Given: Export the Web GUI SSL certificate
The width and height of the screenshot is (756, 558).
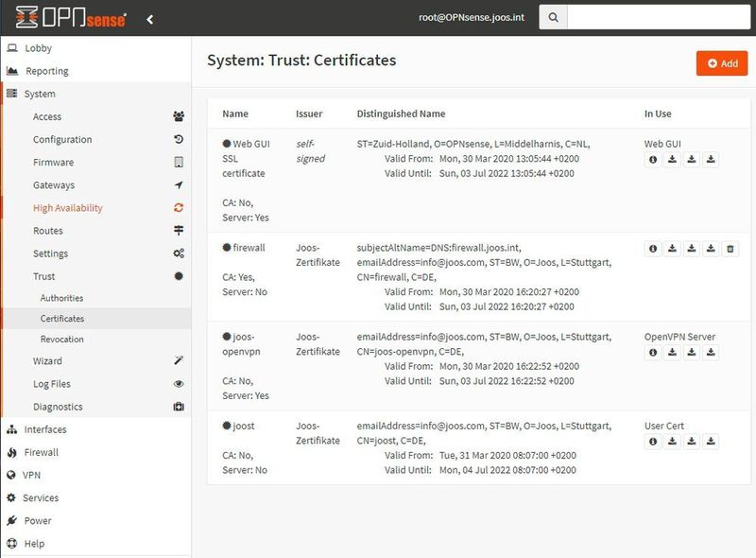Looking at the screenshot, I should pos(673,158).
